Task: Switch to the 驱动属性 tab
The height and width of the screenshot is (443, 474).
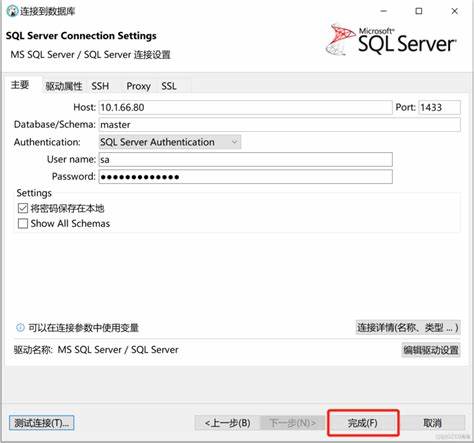Action: [x=64, y=86]
